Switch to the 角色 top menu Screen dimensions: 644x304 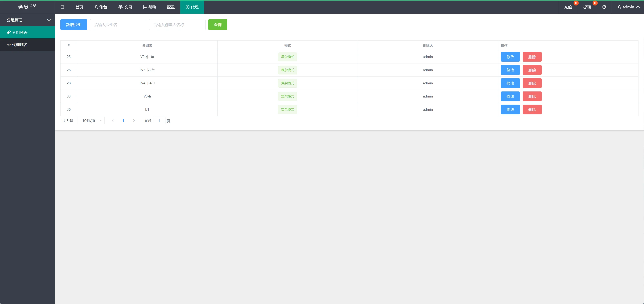101,7
